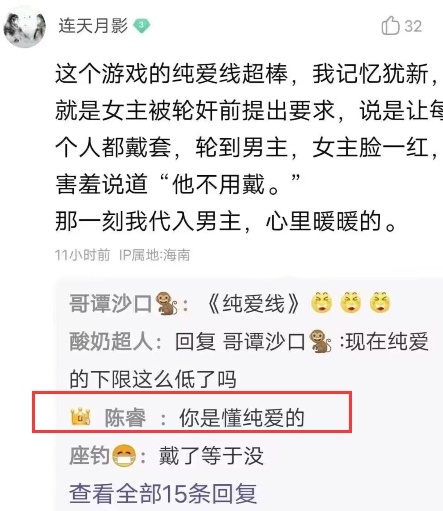Image resolution: width=443 pixels, height=511 pixels.
Task: Tap the monkey emoji after 哥谭沙口
Action: pyautogui.click(x=166, y=303)
